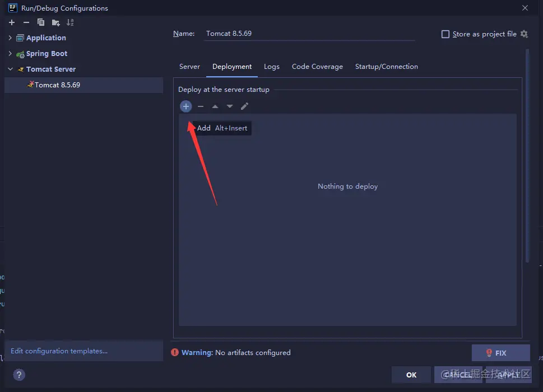Add a new run configuration

point(12,22)
